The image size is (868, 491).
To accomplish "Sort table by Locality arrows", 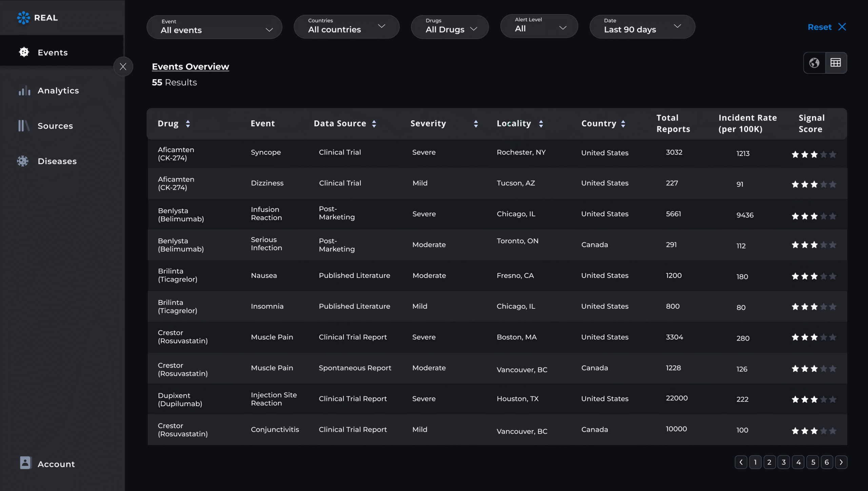I will 541,124.
